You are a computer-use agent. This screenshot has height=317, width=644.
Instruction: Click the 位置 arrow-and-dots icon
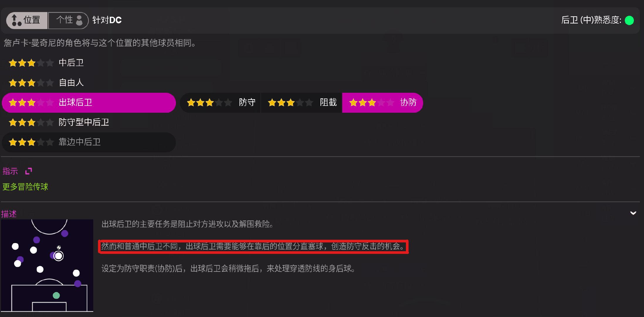(x=16, y=20)
